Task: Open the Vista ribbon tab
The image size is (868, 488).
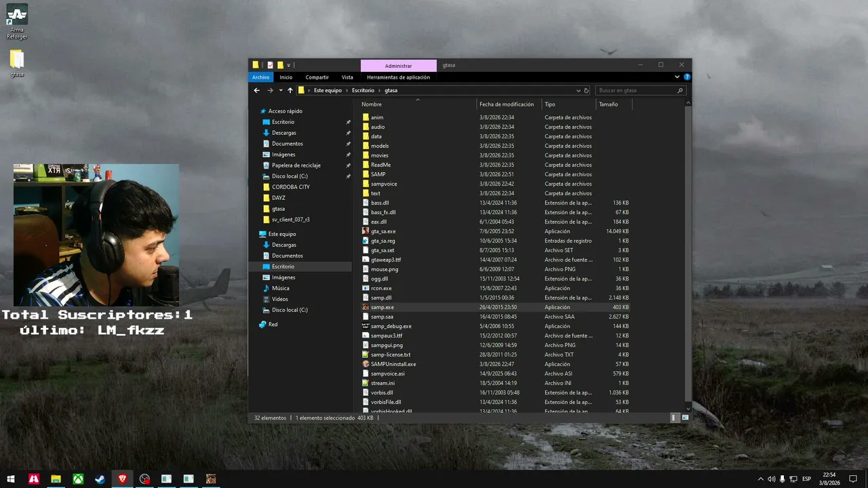Action: tap(347, 77)
